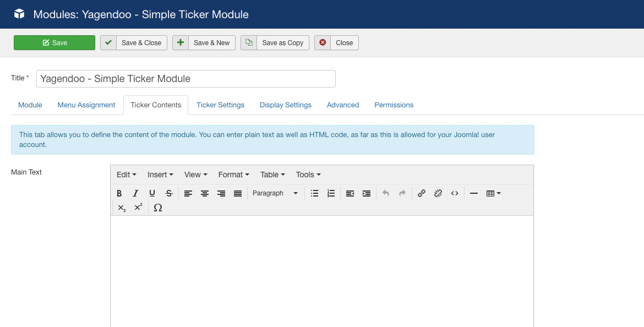Apply subscript formatting
This screenshot has width=644, height=327.
(x=122, y=208)
